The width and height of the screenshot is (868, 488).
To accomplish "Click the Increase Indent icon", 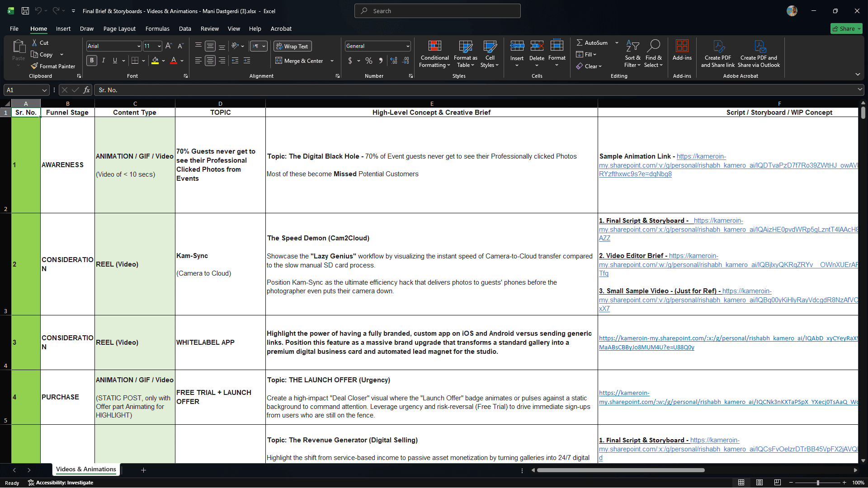I will 247,61.
